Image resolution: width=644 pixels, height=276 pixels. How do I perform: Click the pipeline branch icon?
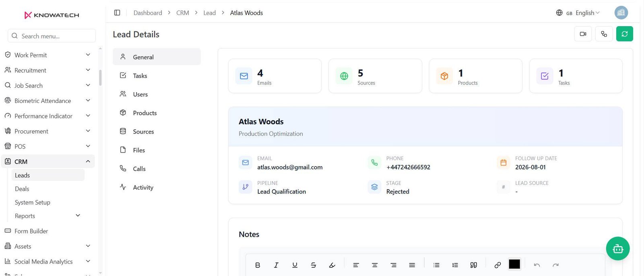pyautogui.click(x=246, y=187)
